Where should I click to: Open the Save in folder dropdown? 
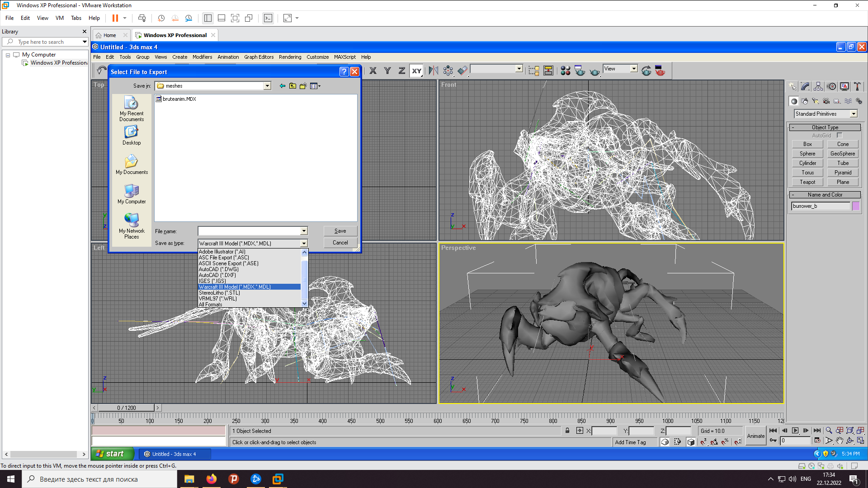(x=267, y=86)
